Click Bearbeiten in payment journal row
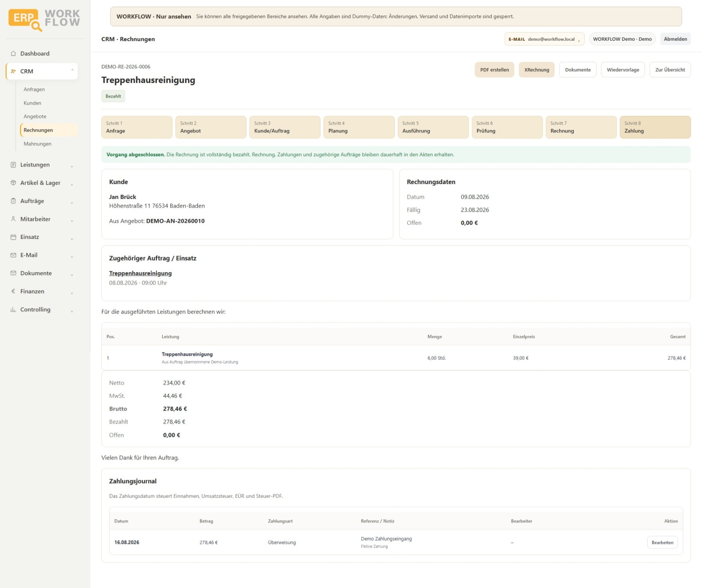Viewport: 702px width, 588px height. [x=662, y=543]
